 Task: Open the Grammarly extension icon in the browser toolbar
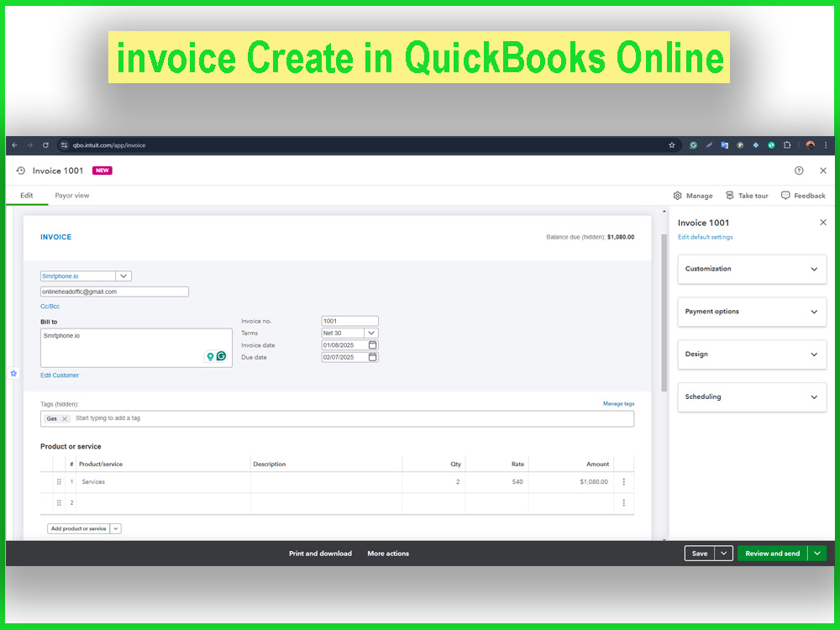[x=693, y=145]
